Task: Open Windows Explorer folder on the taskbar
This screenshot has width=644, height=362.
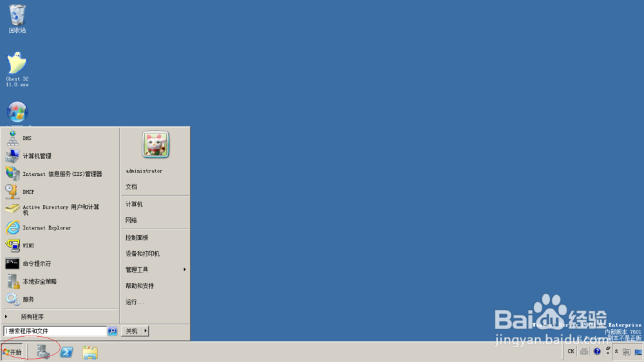Action: [x=90, y=352]
